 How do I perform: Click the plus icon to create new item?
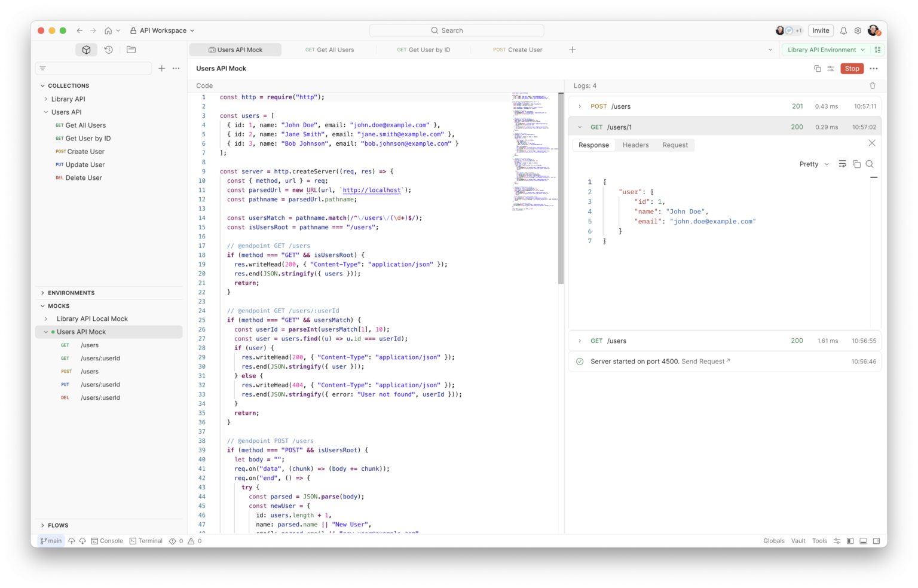(x=161, y=68)
